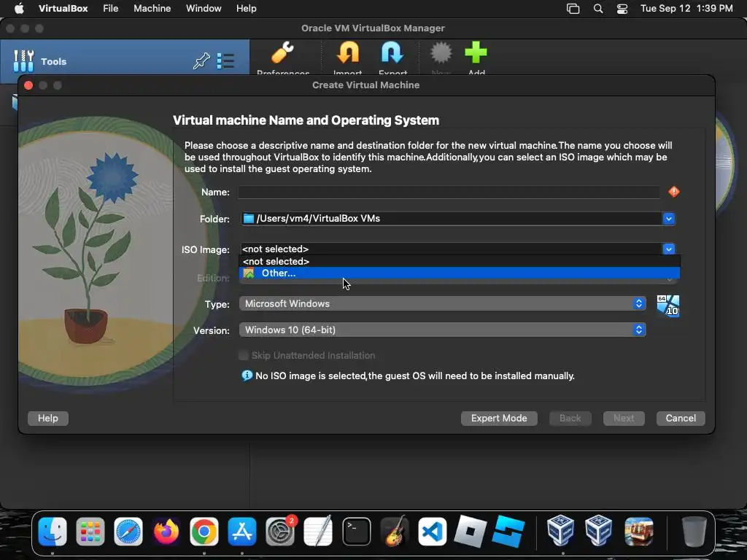Open Roblox from the dock
Screen dimensions: 747x560
471,532
